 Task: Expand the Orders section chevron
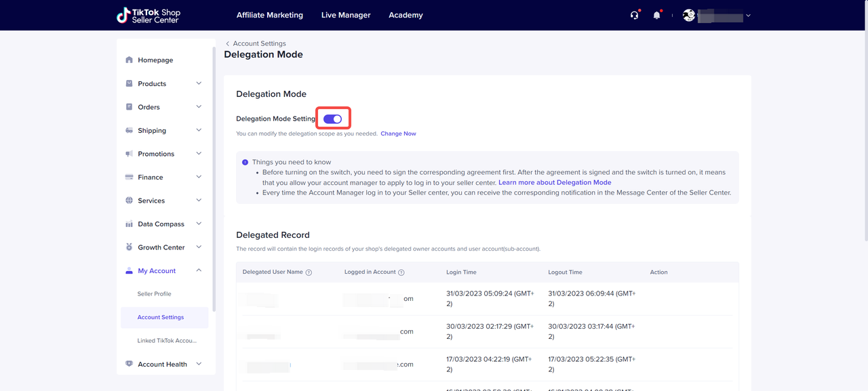click(x=199, y=107)
